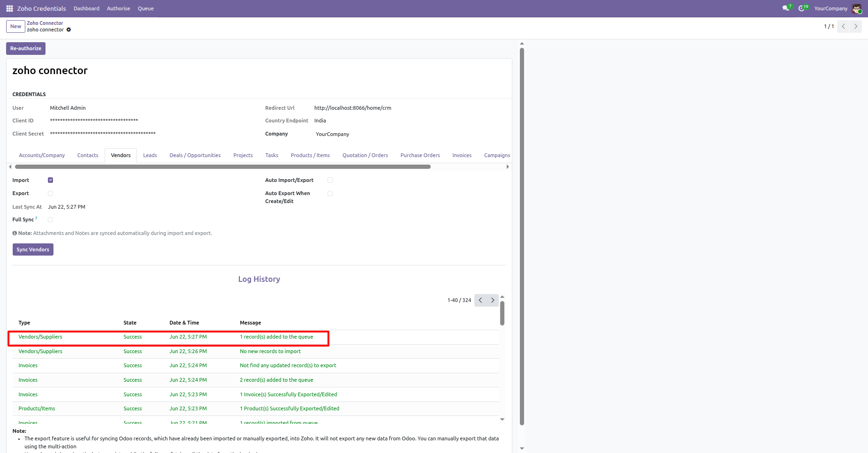
Task: Switch to the Leads tab
Action: 150,155
